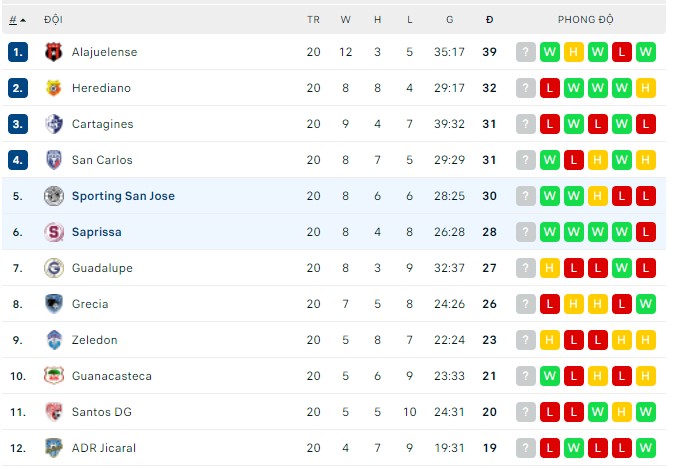Sort table by the # rank column
The width and height of the screenshot is (673, 469).
pos(17,20)
